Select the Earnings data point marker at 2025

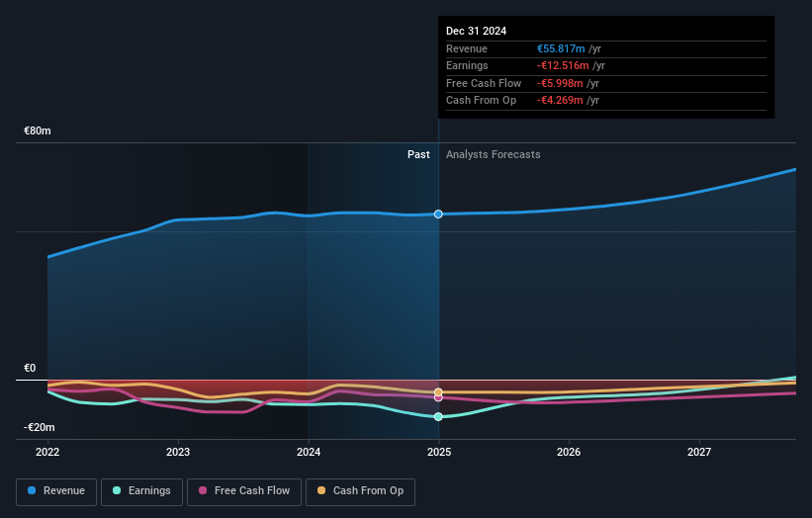point(438,416)
